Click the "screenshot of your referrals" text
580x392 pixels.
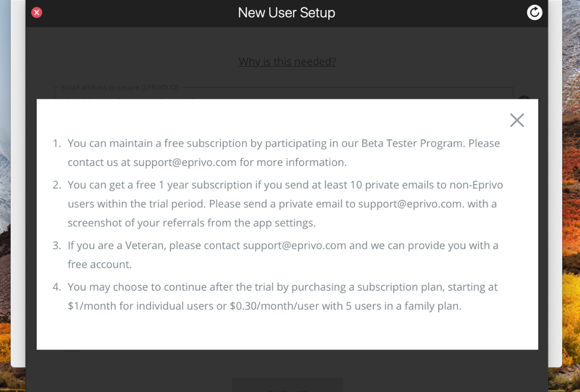(x=135, y=223)
